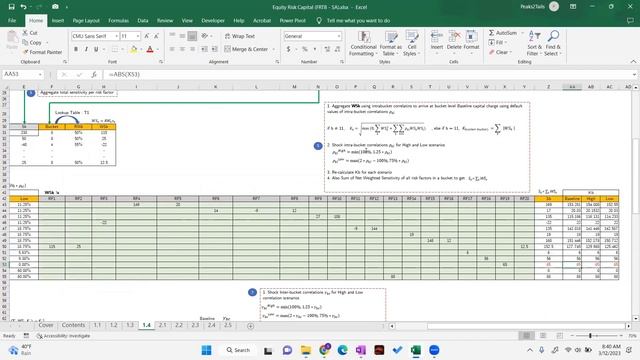The width and height of the screenshot is (640, 360).
Task: Add a new sheet with plus button
Action: tap(250, 326)
